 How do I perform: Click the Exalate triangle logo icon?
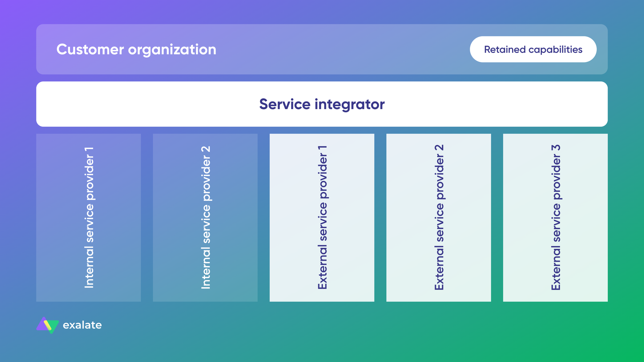[48, 325]
